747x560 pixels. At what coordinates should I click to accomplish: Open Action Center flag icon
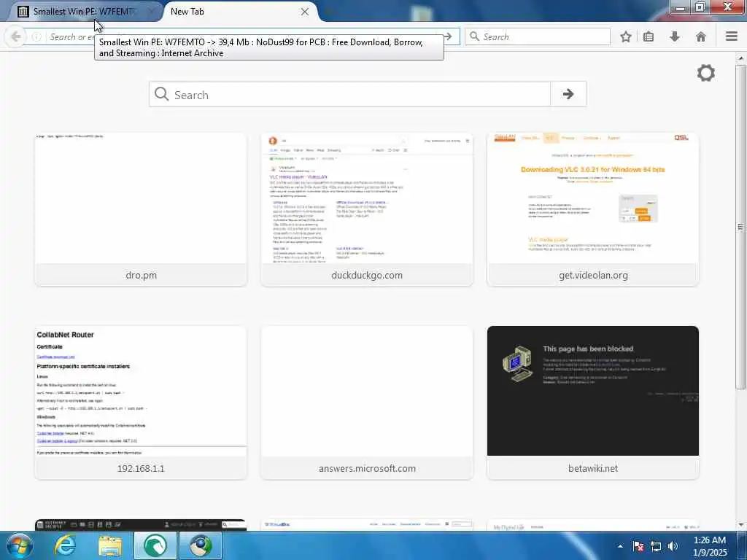pos(638,546)
